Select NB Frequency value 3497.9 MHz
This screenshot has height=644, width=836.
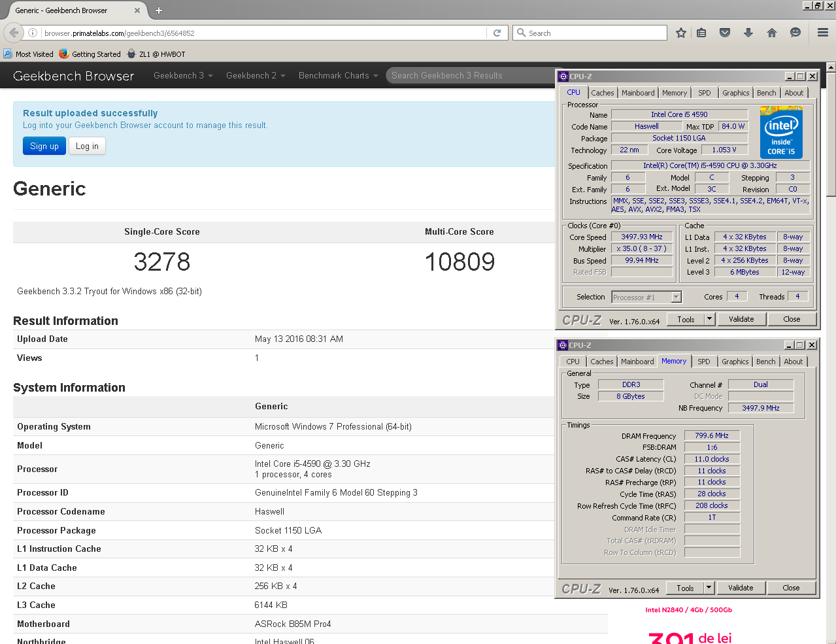761,408
